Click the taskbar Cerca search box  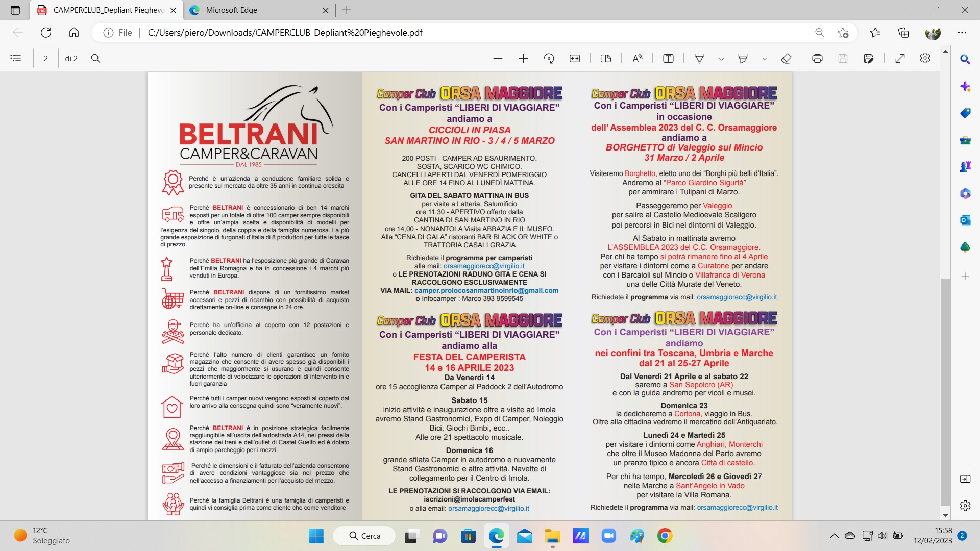364,536
